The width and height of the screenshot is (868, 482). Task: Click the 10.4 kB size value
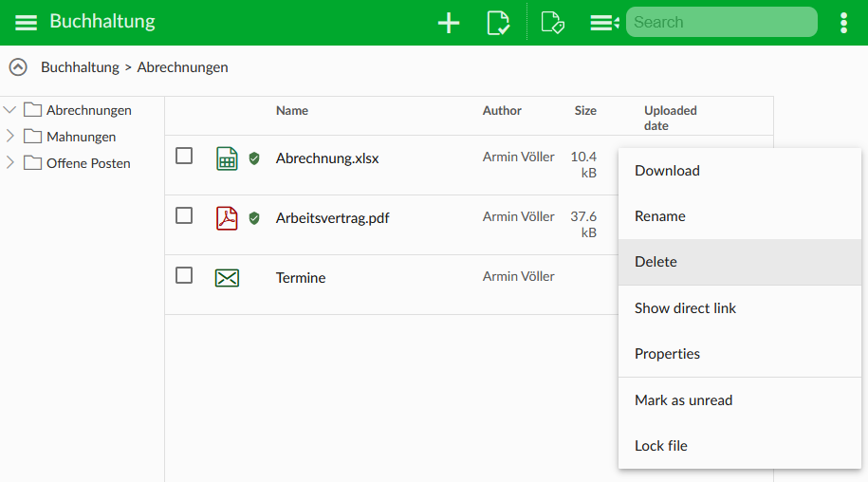(x=583, y=164)
